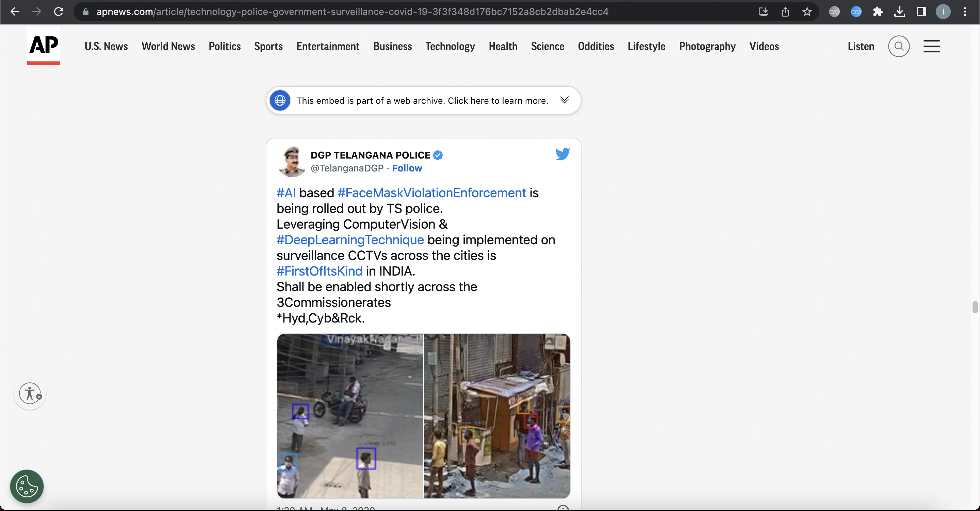The width and height of the screenshot is (980, 511).
Task: Go back using the browser back arrow
Action: [15, 12]
